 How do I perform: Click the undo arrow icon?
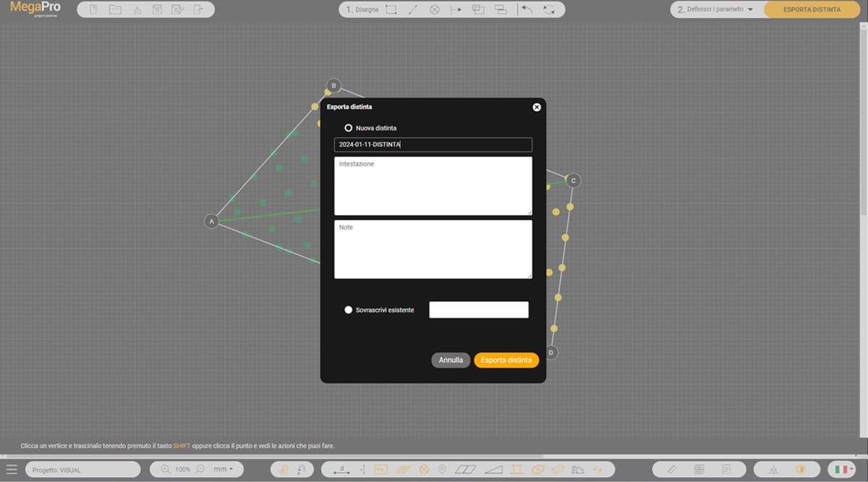pyautogui.click(x=527, y=10)
